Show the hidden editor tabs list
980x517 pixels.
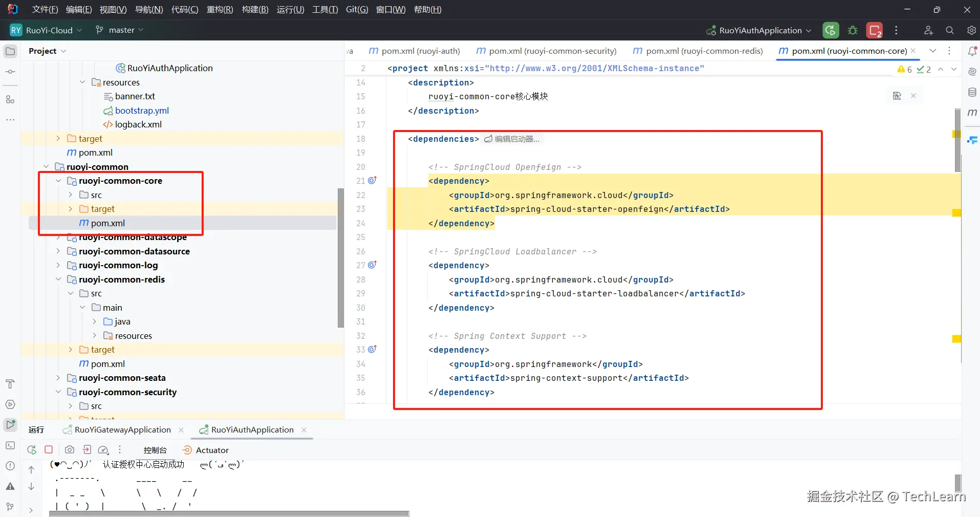coord(933,51)
